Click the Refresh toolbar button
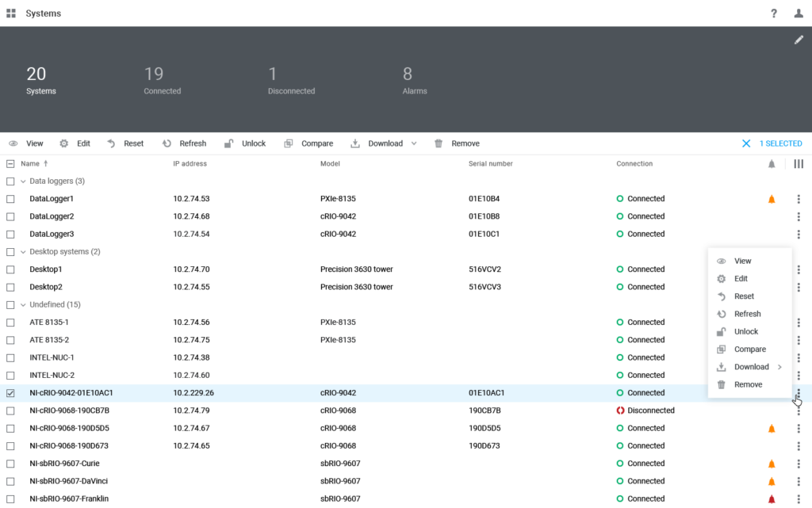812x508 pixels. tap(184, 143)
